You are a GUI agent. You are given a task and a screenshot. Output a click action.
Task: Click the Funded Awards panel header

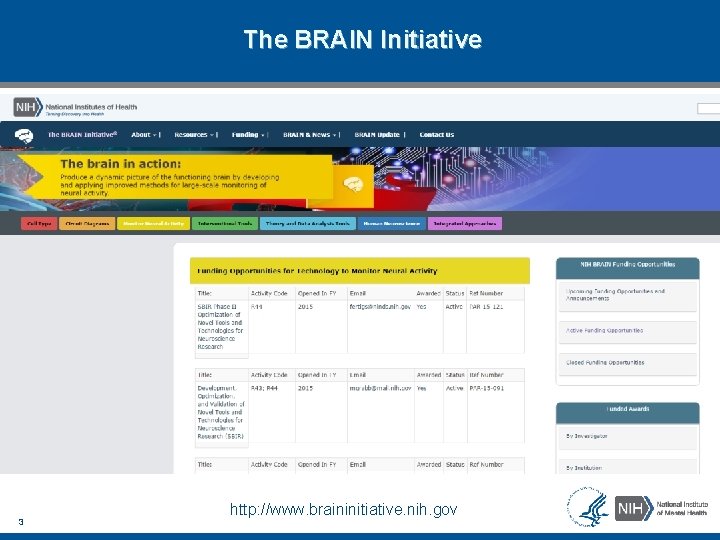628,412
